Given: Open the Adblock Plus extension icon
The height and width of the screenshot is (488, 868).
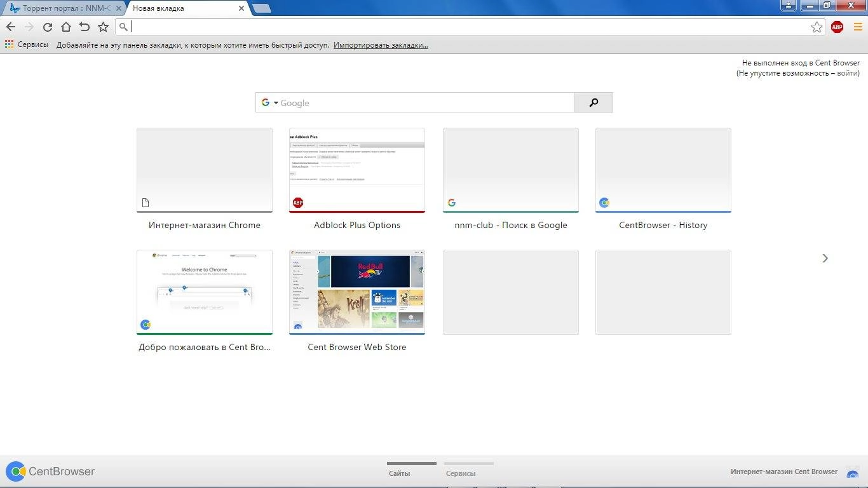Looking at the screenshot, I should 837,27.
